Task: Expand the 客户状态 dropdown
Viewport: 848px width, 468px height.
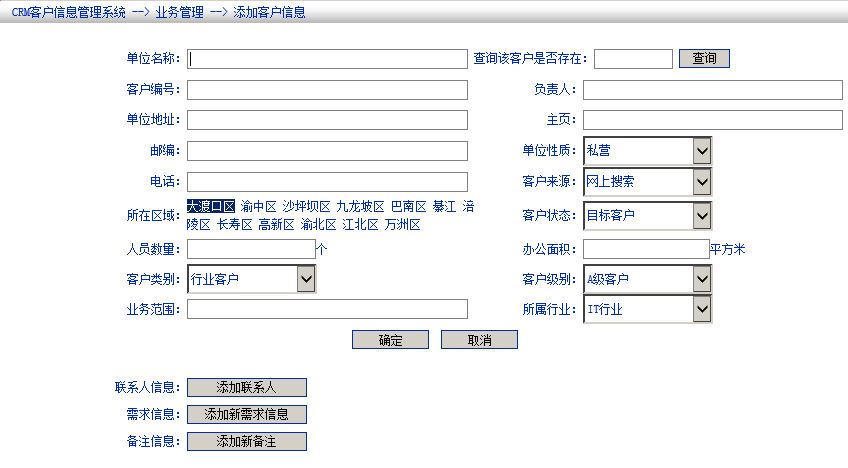Action: click(702, 215)
